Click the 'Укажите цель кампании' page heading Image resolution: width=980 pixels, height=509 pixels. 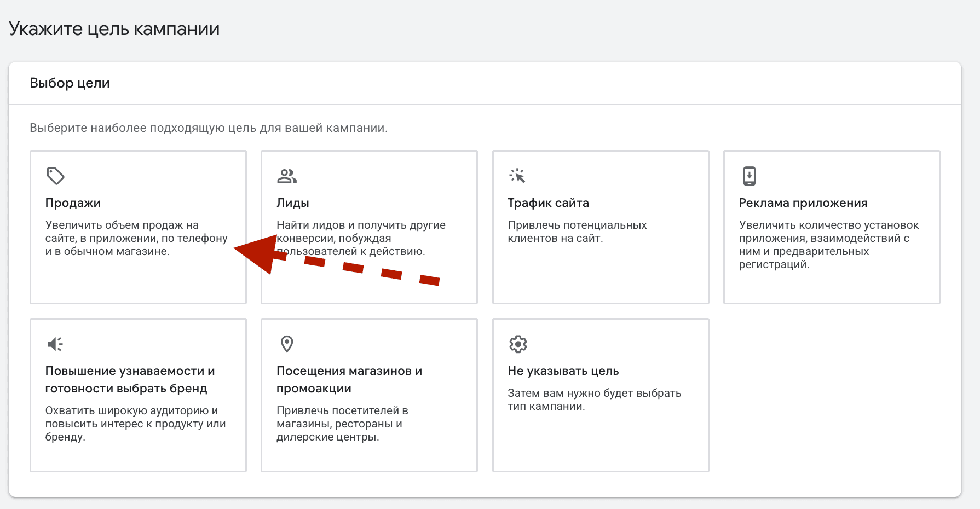(x=114, y=28)
